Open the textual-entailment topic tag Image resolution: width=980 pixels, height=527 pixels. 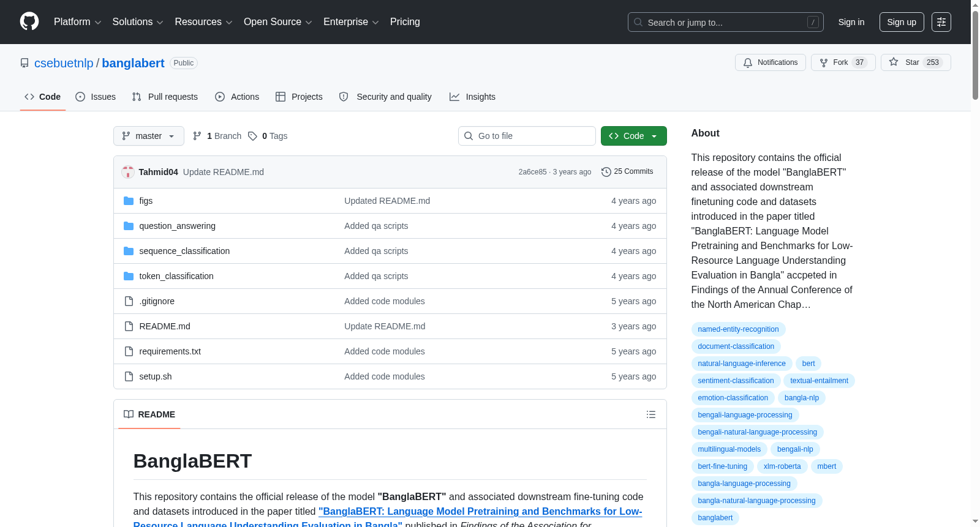click(819, 381)
